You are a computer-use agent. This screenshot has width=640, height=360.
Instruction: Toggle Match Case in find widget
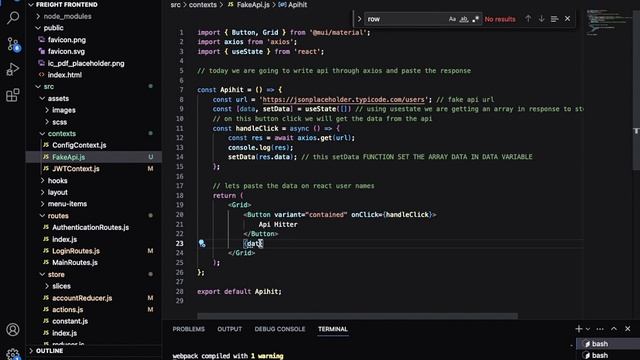click(452, 19)
